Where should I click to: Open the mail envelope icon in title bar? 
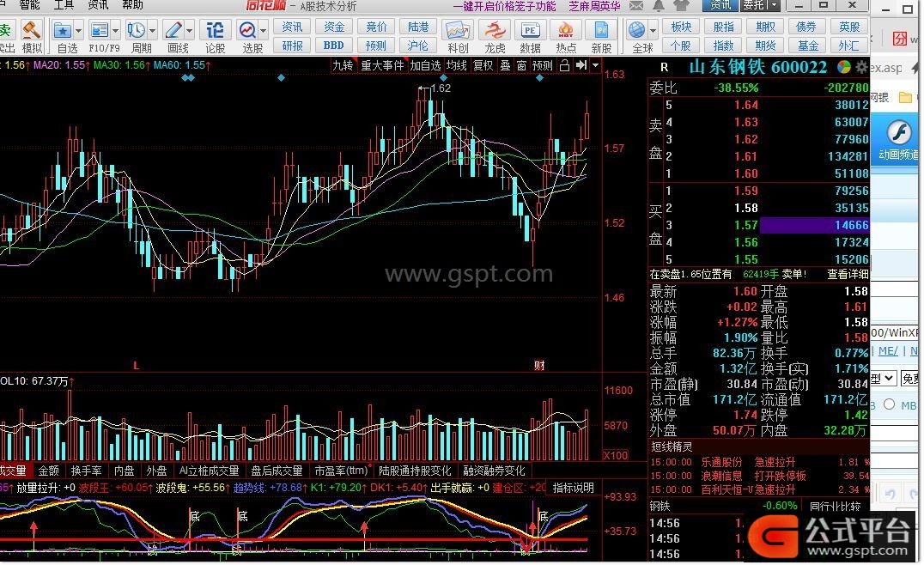[x=636, y=6]
